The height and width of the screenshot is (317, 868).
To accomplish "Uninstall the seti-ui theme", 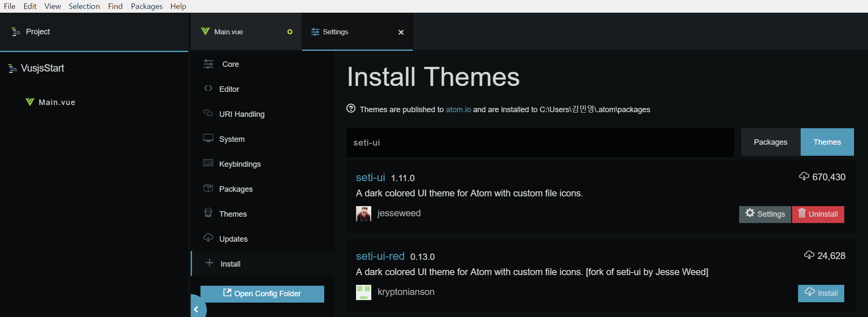I will click(818, 214).
